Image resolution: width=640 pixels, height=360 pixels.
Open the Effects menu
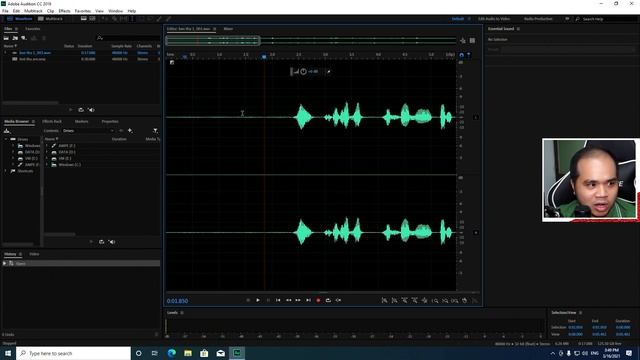tap(64, 11)
